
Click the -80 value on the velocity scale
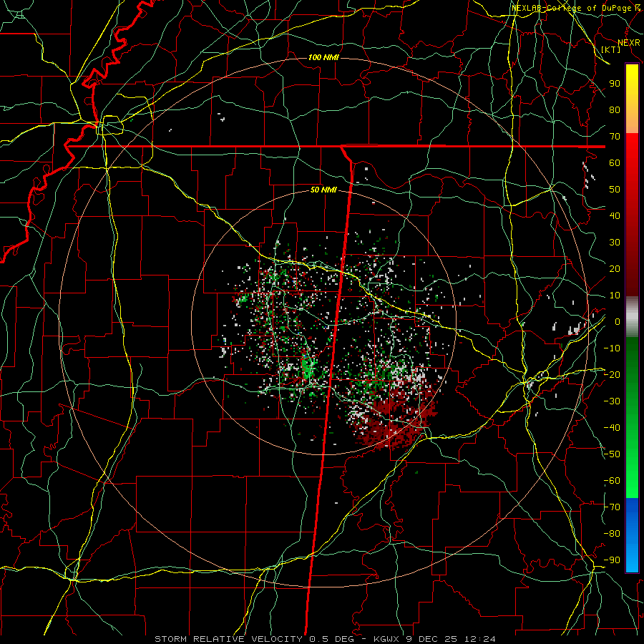click(612, 534)
